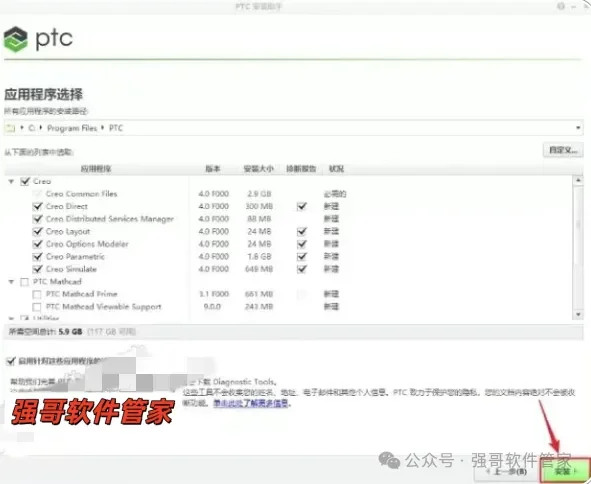Toggle diagnostic reporting for Creo Direct
The width and height of the screenshot is (591, 484).
pos(302,206)
